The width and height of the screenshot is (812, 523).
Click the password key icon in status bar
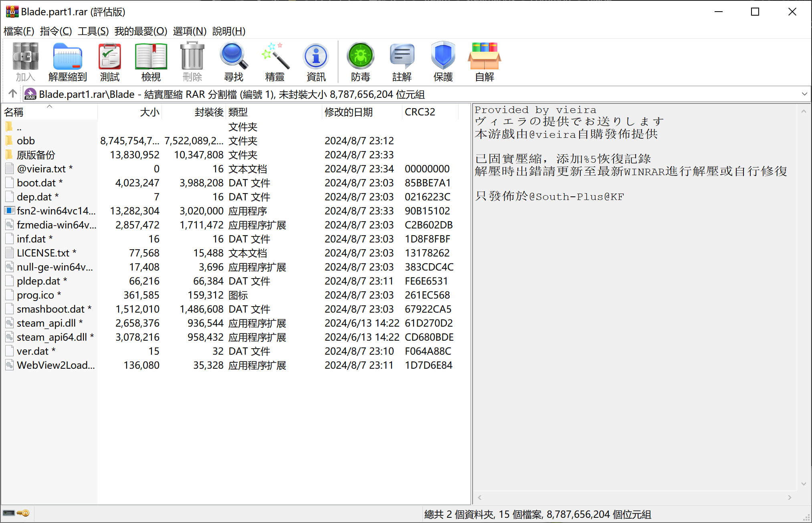(x=23, y=513)
